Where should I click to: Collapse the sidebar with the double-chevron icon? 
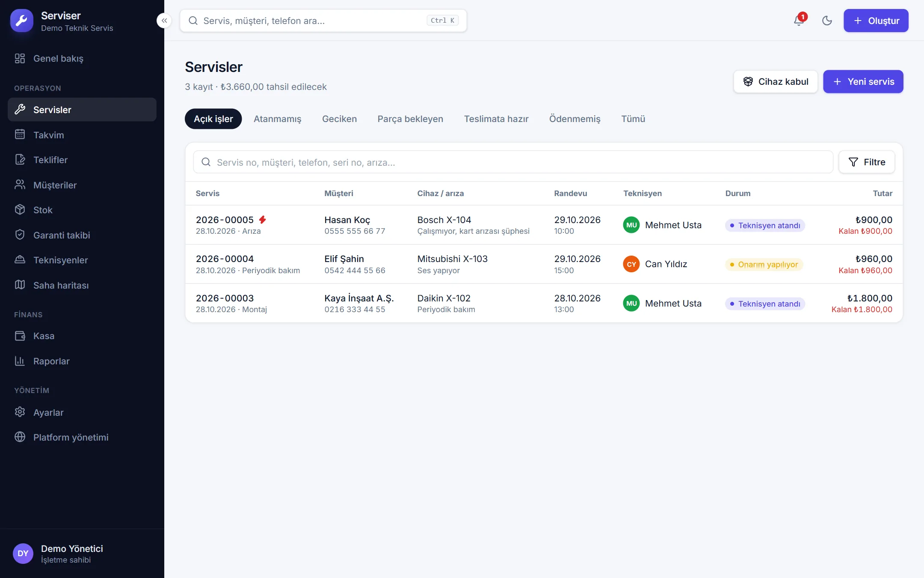[164, 21]
